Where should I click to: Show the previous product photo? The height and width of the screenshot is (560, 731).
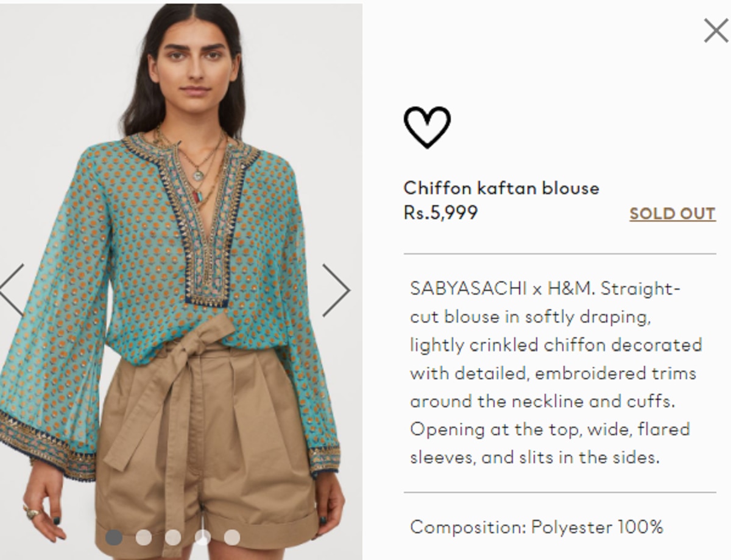[x=12, y=290]
